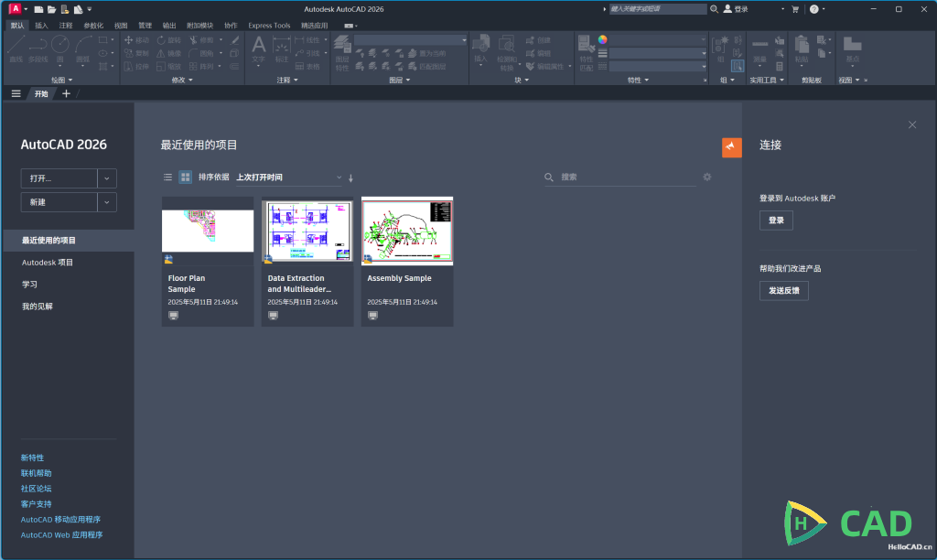Click the help question mark icon
Image resolution: width=937 pixels, height=560 pixels.
[813, 9]
